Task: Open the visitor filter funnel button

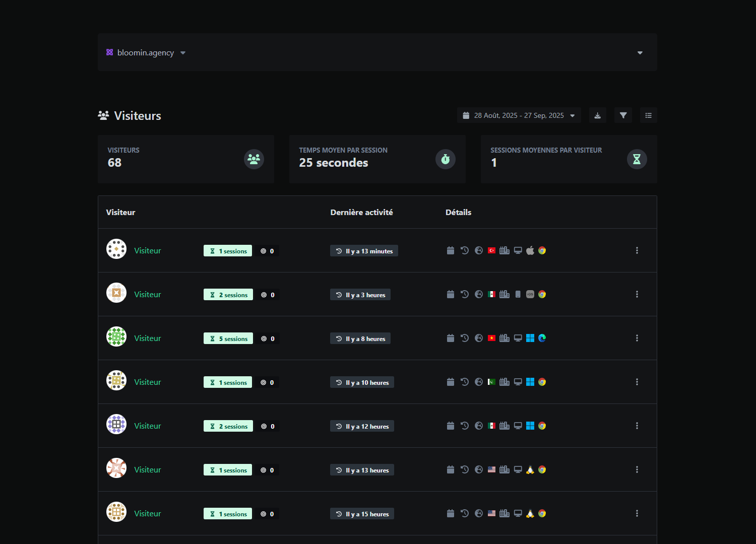Action: [x=623, y=115]
